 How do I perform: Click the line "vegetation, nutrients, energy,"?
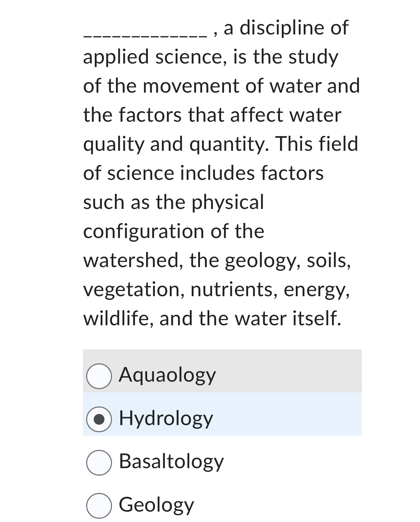(216, 289)
